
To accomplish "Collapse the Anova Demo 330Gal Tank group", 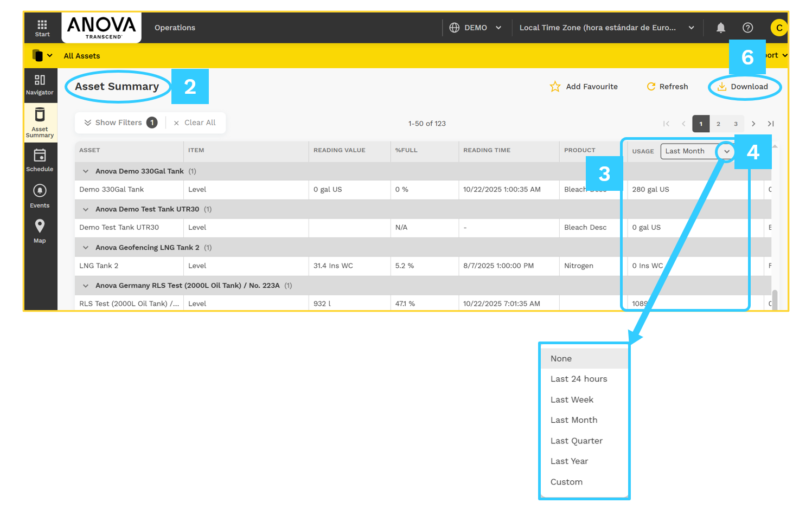I will (x=86, y=170).
